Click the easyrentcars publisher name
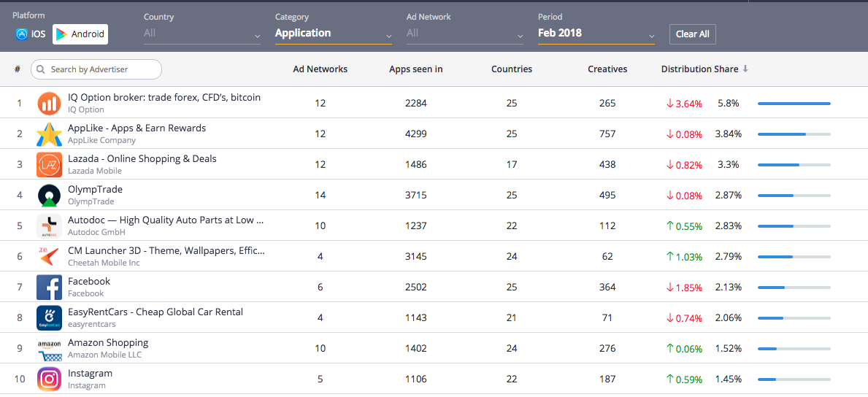The width and height of the screenshot is (868, 397). (92, 325)
